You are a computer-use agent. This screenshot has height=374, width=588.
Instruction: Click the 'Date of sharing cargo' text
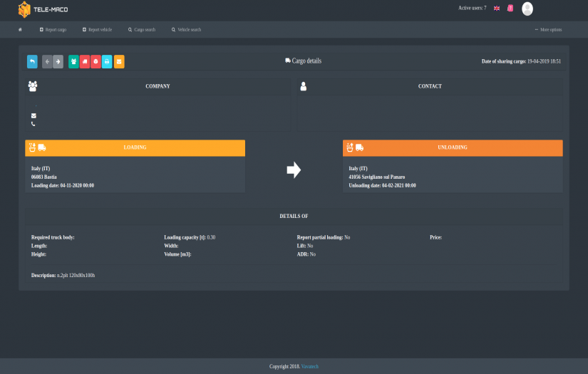coord(521,61)
